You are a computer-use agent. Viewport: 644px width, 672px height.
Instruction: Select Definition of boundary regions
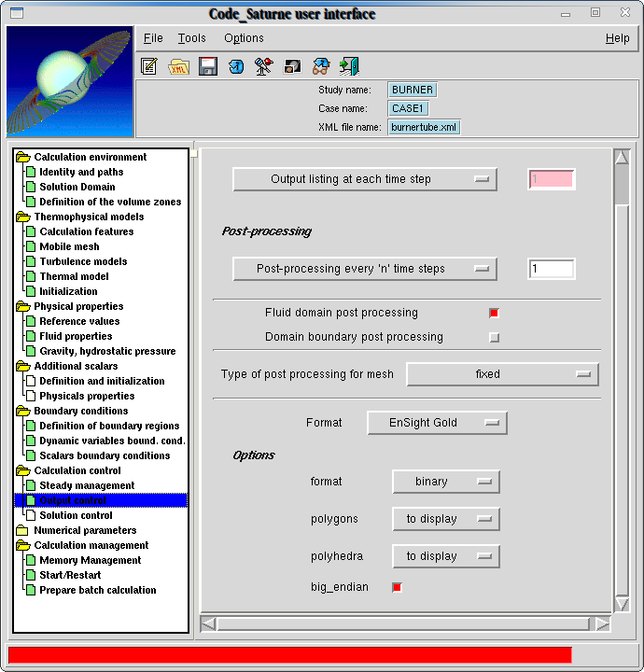tap(109, 426)
